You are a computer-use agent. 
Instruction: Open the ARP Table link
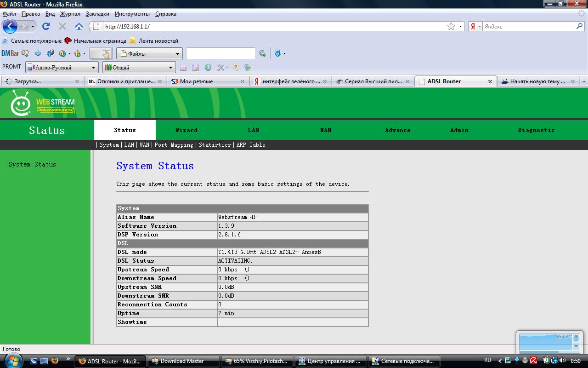click(x=251, y=145)
